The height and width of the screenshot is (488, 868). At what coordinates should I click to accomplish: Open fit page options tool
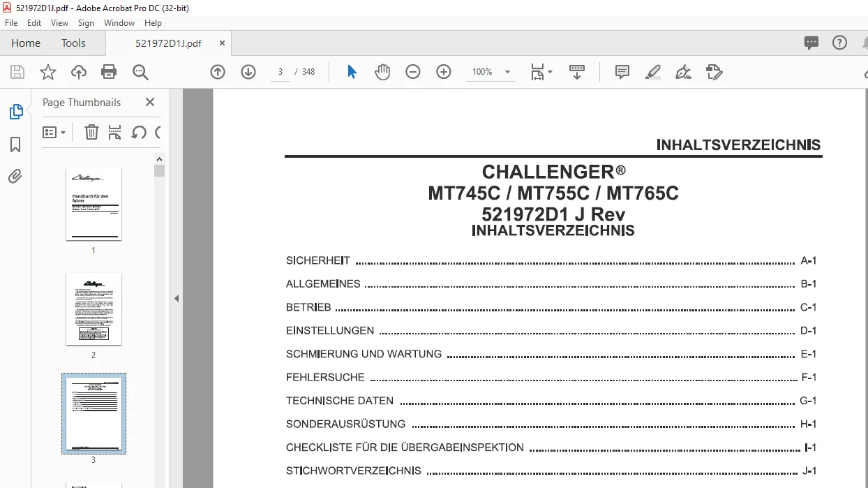(541, 72)
